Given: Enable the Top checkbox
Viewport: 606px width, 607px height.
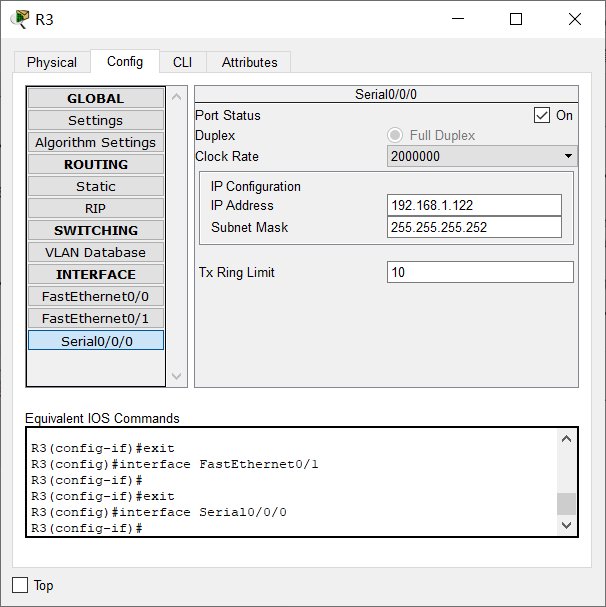Looking at the screenshot, I should (x=20, y=585).
